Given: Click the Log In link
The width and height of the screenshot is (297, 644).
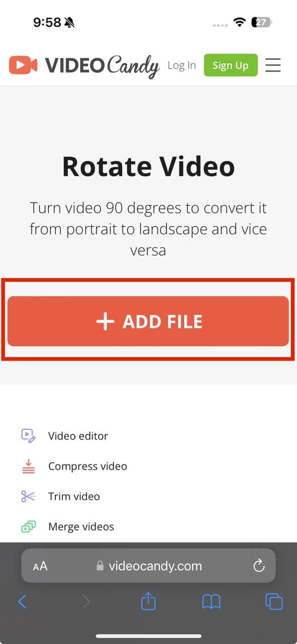Looking at the screenshot, I should tap(181, 65).
